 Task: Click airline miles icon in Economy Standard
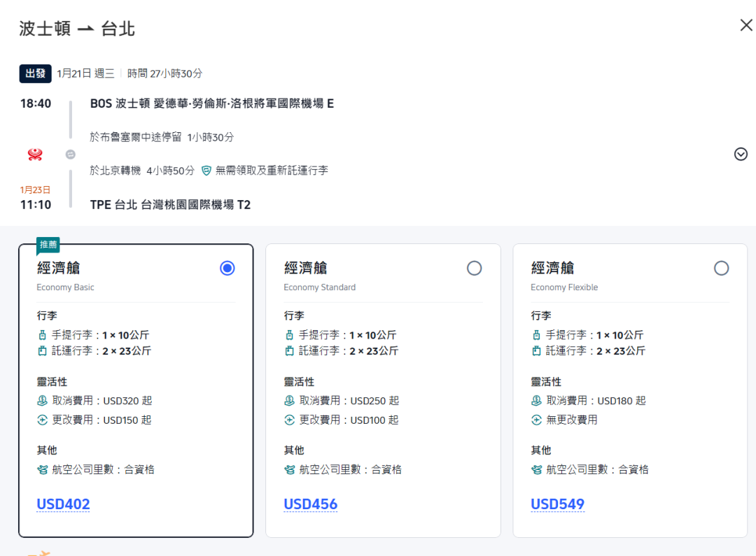290,470
